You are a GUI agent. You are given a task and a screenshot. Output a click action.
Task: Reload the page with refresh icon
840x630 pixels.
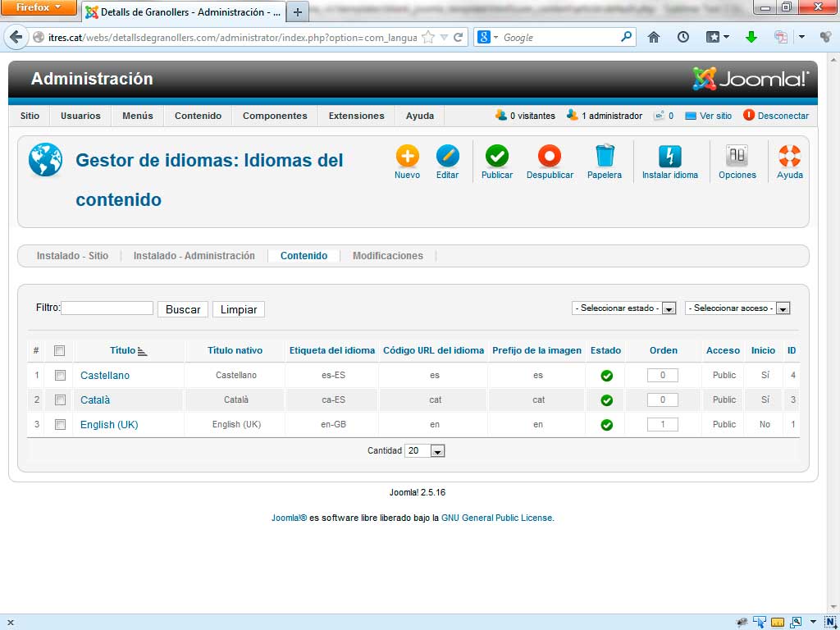click(458, 37)
